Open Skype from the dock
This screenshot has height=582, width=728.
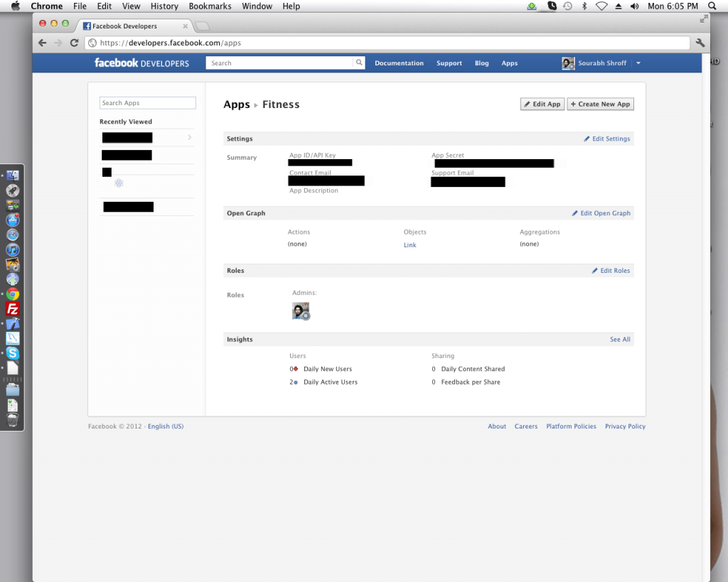(x=13, y=353)
